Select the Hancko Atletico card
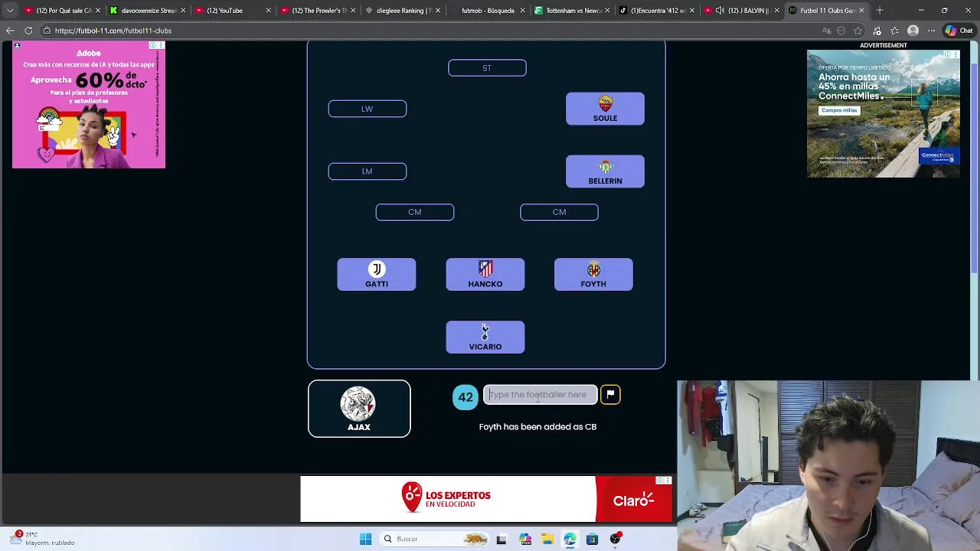The height and width of the screenshot is (551, 980). (x=485, y=275)
